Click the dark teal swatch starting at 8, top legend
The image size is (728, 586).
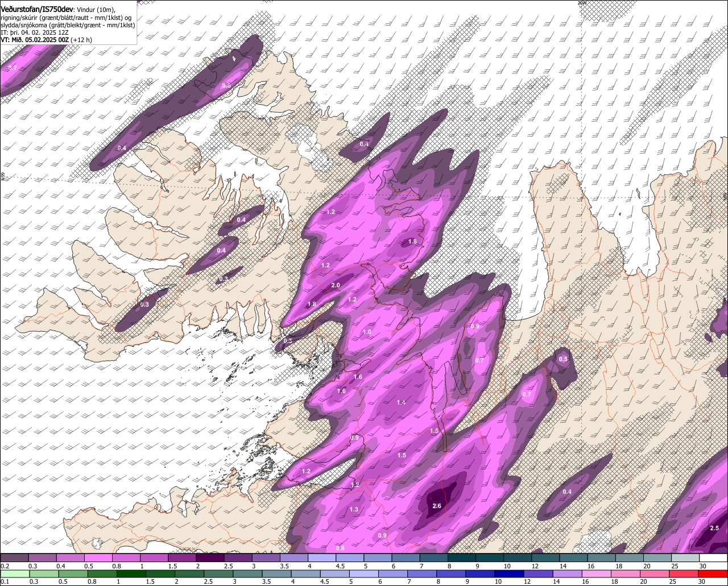(462, 558)
